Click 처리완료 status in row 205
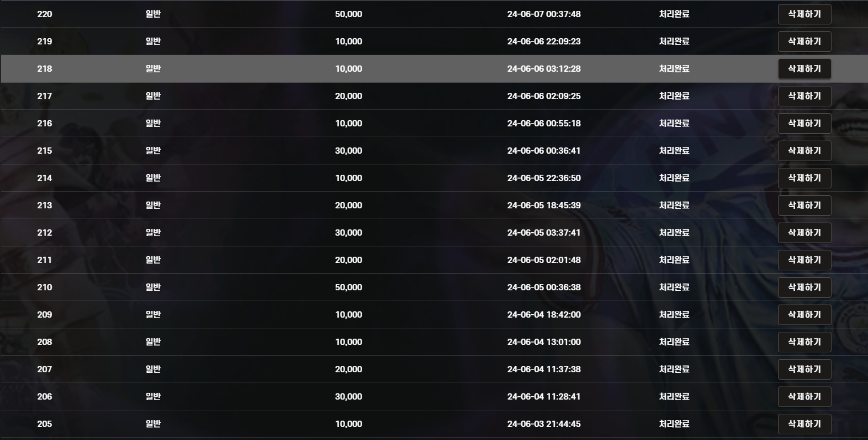The width and height of the screenshot is (868, 440). pos(674,424)
